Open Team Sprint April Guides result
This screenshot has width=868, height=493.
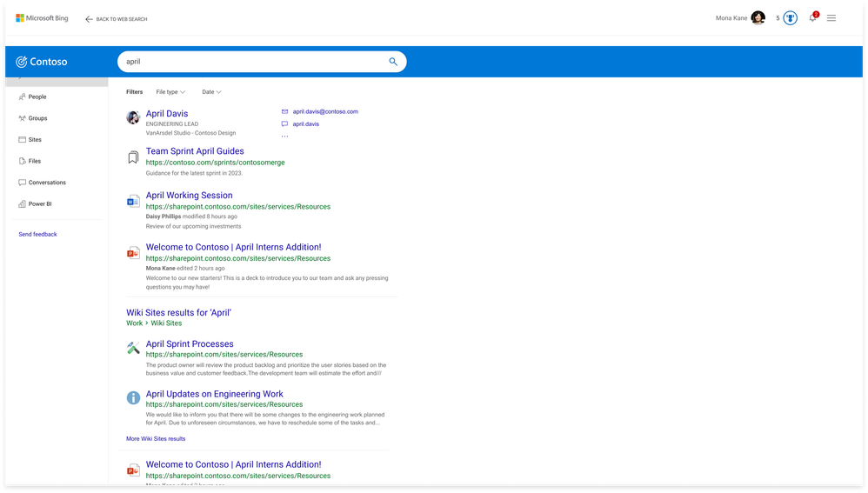pyautogui.click(x=195, y=151)
